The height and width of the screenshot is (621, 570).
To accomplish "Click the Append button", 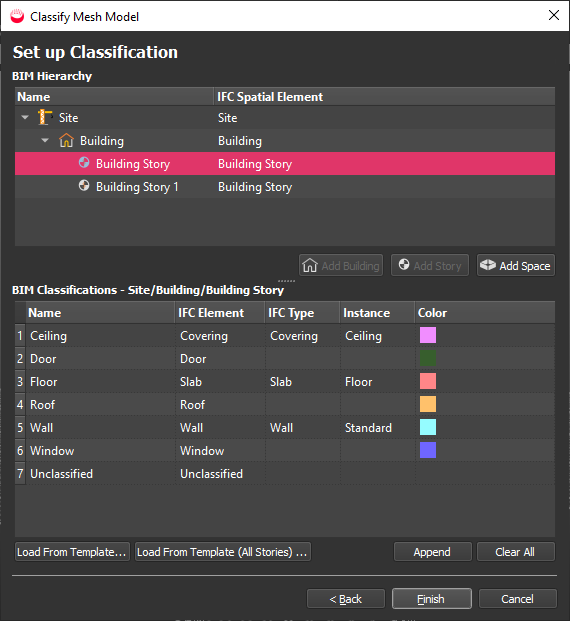I will click(433, 552).
